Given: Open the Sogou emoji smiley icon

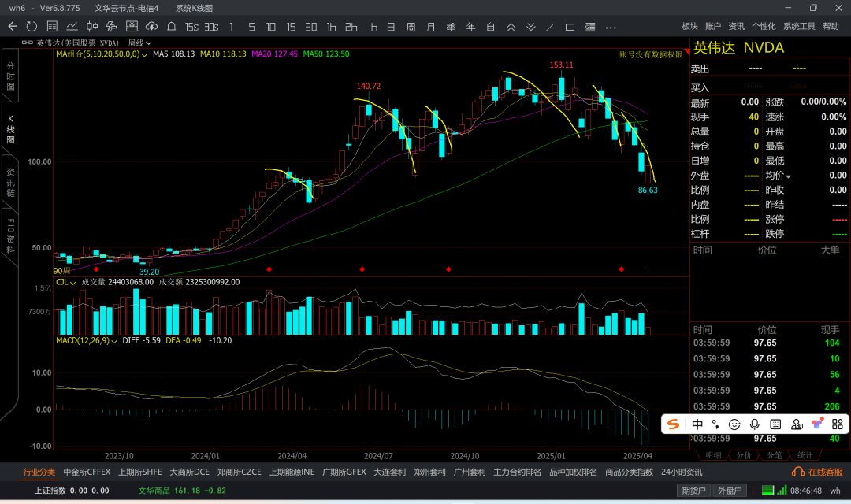Looking at the screenshot, I should click(x=734, y=424).
